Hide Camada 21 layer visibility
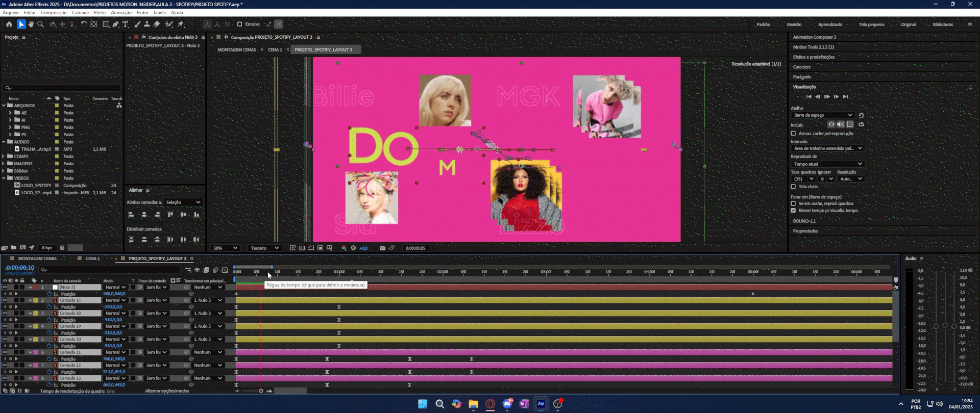 coord(5,352)
